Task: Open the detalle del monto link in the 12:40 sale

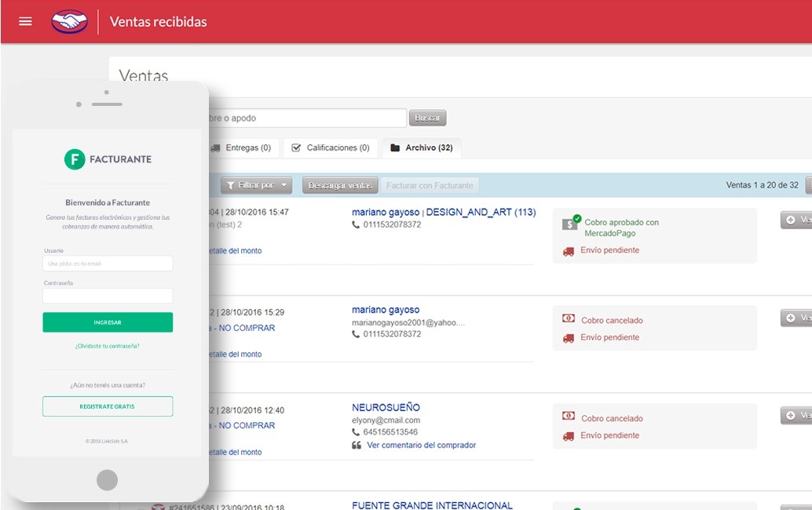Action: (236, 452)
